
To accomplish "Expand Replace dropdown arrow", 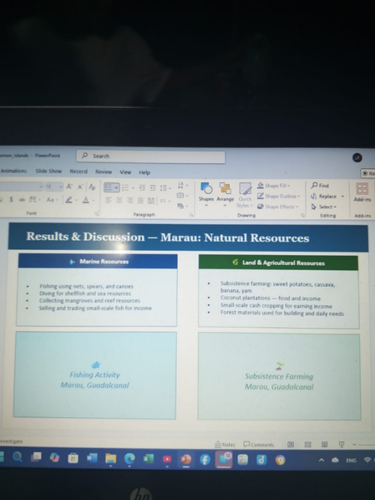I will [342, 196].
